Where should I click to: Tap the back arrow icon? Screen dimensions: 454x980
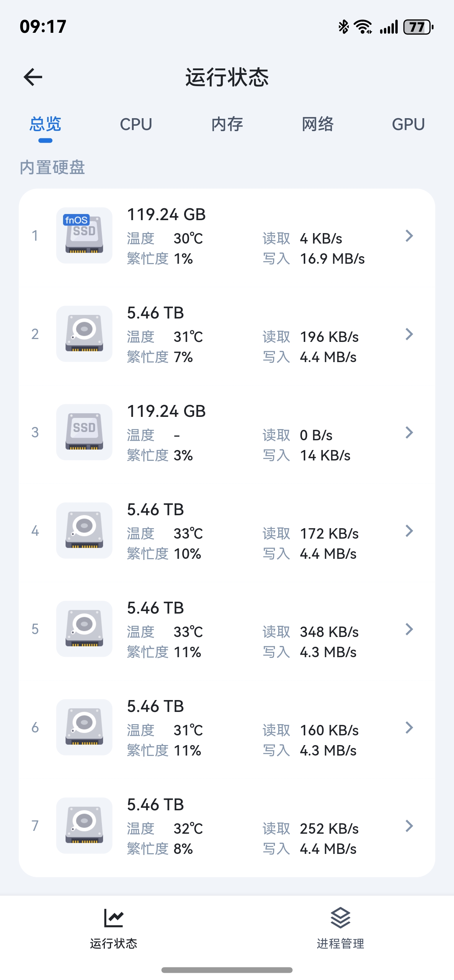33,77
